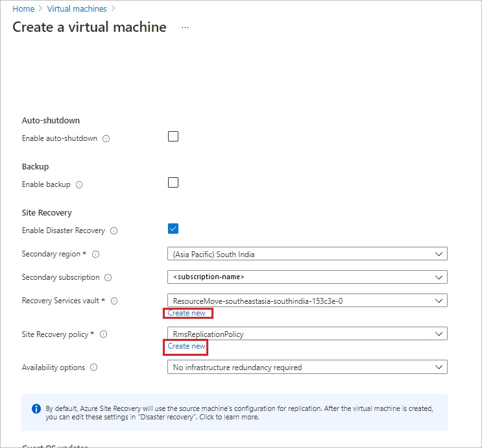
Task: Select the Backup section heading
Action: [35, 166]
